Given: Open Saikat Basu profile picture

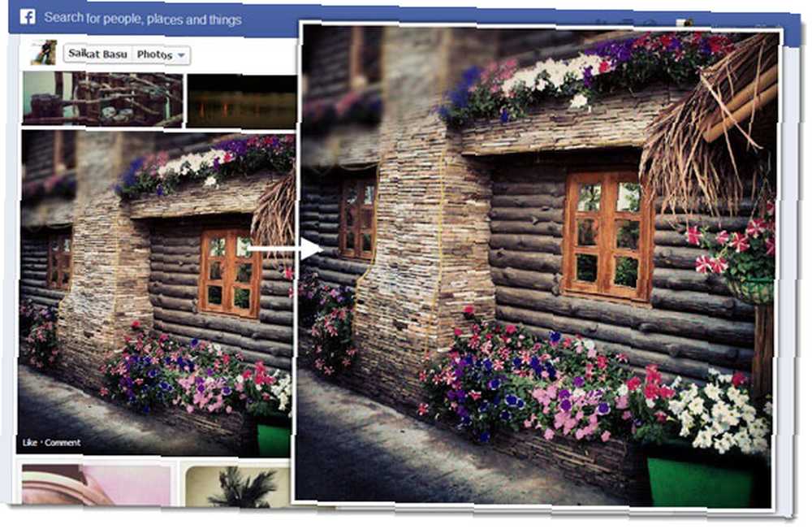Looking at the screenshot, I should [x=44, y=52].
